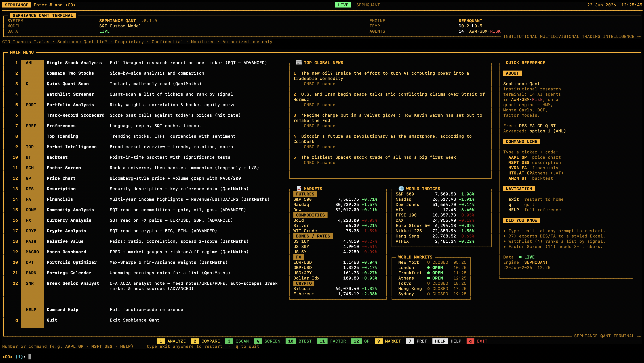
Task: Click the 2 COMPARE shortcut in bottom bar
Action: pos(206,341)
